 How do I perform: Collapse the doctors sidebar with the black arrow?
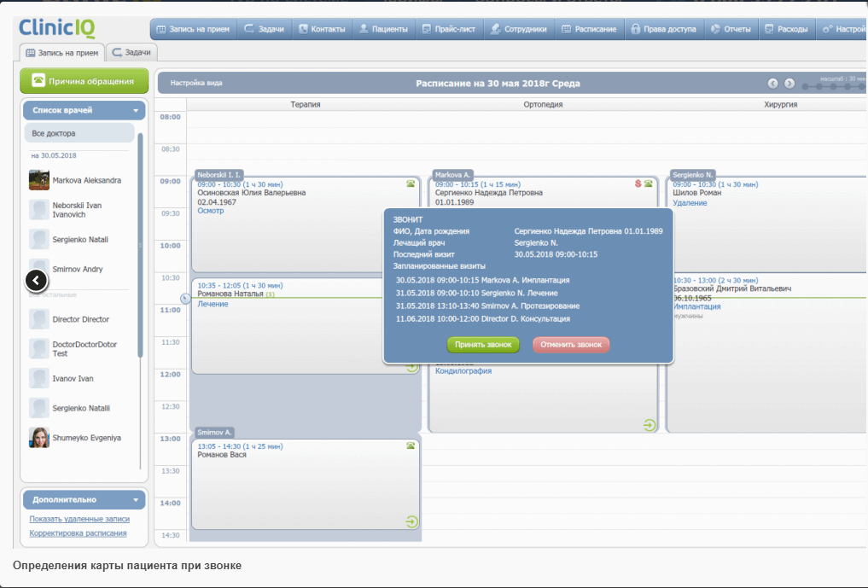(x=36, y=280)
